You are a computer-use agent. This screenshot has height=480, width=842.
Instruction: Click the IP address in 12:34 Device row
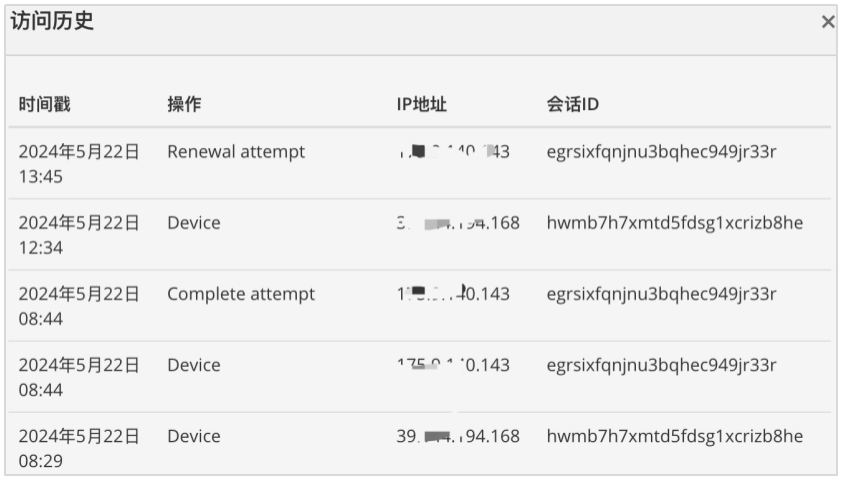[x=458, y=223]
